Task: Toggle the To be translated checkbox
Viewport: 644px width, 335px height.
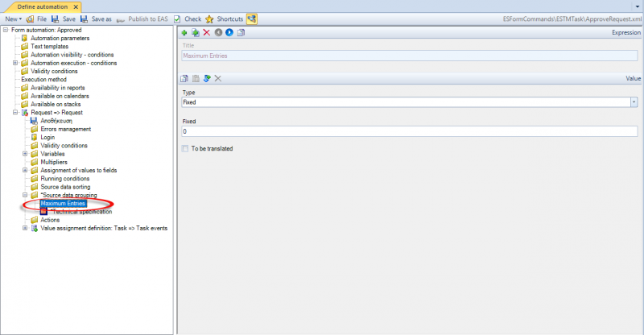Action: point(185,148)
